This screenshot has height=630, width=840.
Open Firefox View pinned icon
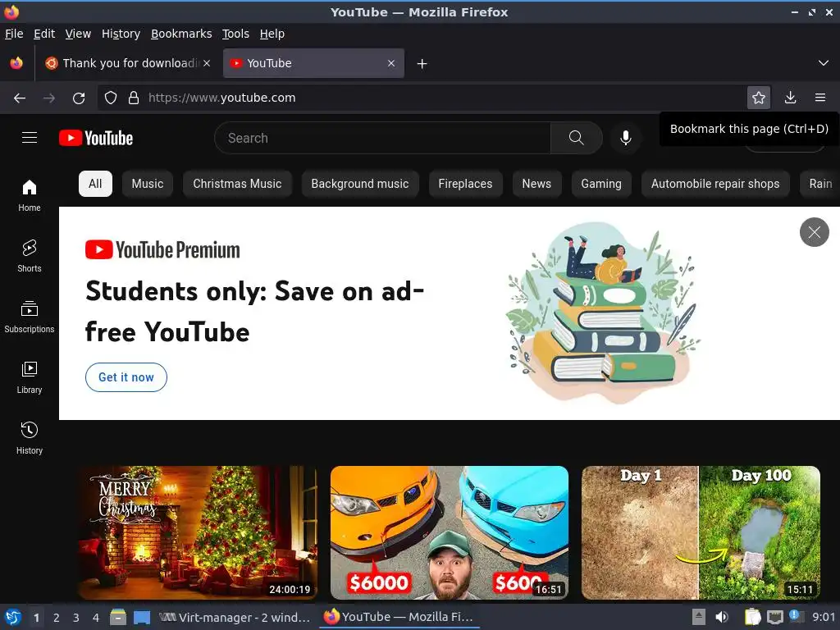[16, 63]
